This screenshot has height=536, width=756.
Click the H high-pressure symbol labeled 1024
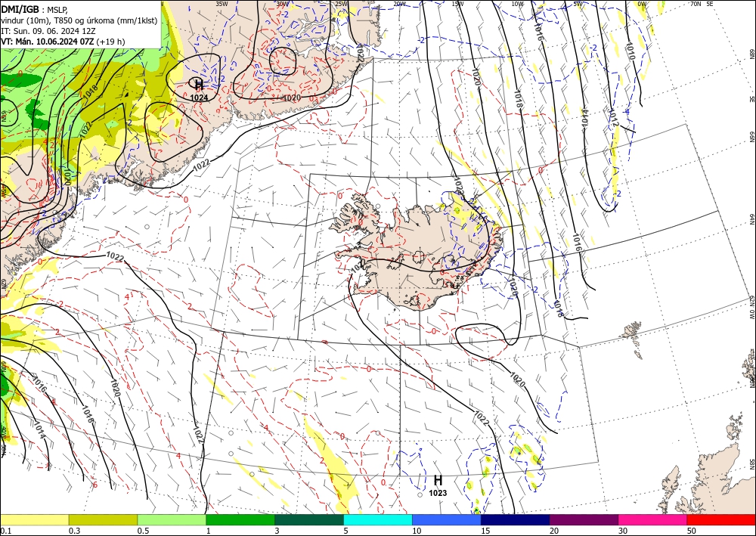[199, 85]
